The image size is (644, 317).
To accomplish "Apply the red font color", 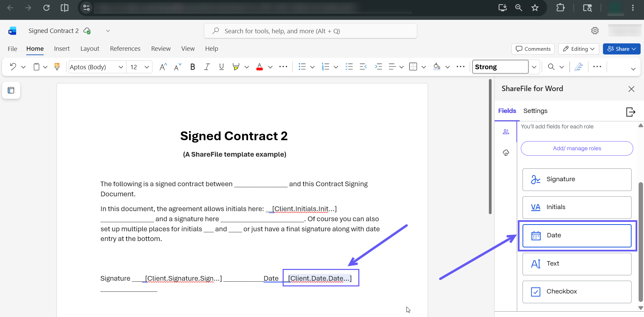I will point(259,67).
